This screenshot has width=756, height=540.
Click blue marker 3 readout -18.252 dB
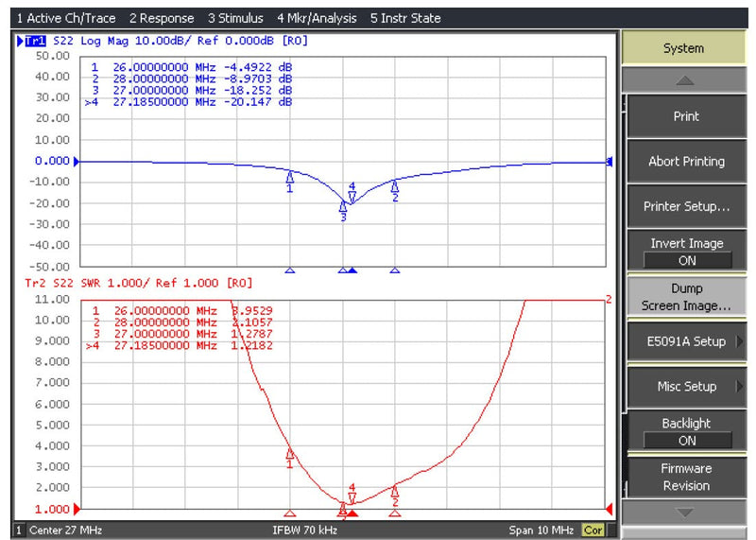[x=192, y=90]
